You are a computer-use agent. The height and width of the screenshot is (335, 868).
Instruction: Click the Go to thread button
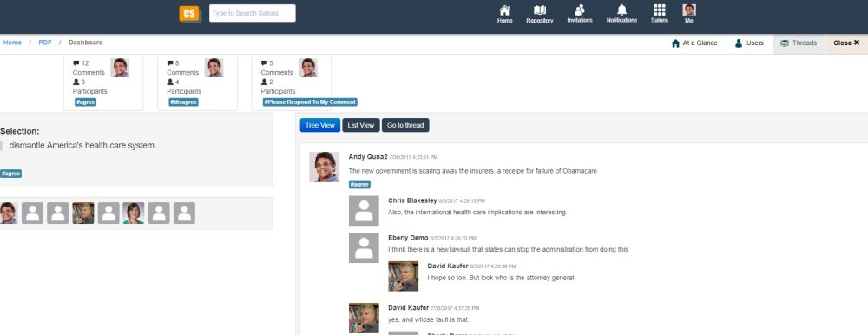pyautogui.click(x=405, y=125)
